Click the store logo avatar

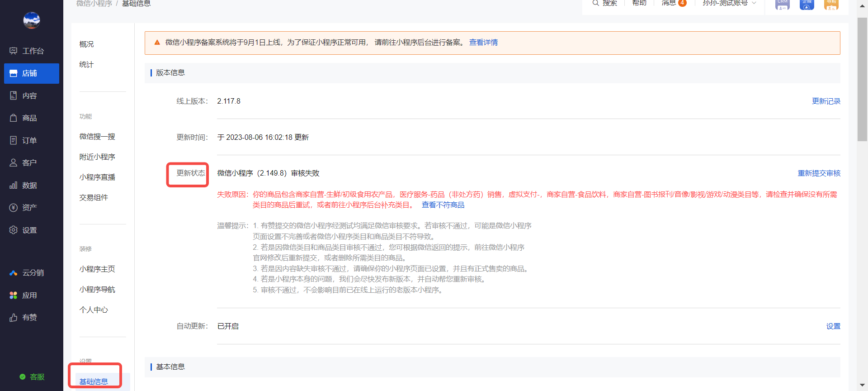pos(32,20)
